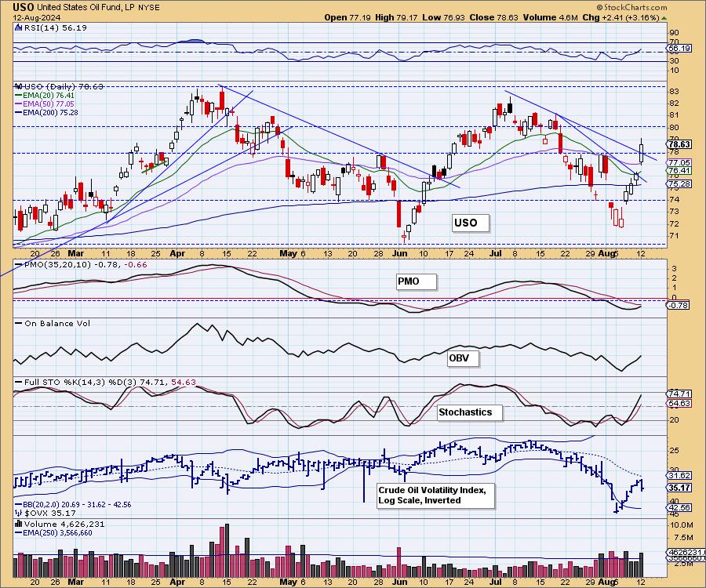Click the OBV annotation box

pos(463,358)
